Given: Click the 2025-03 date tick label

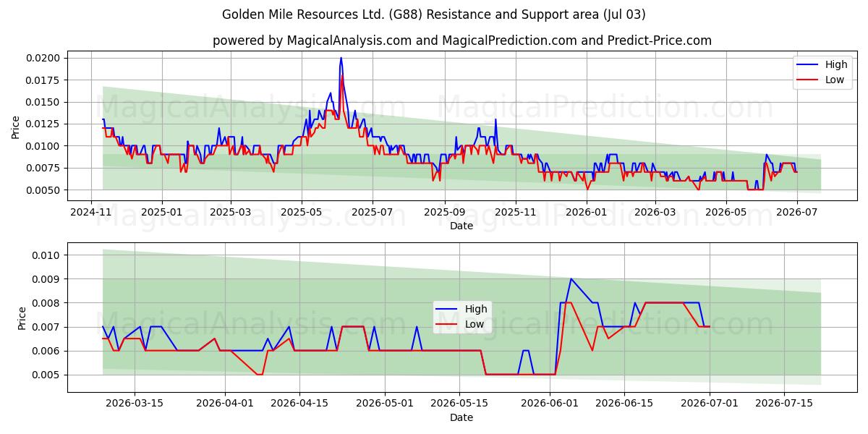Looking at the screenshot, I should tap(231, 212).
